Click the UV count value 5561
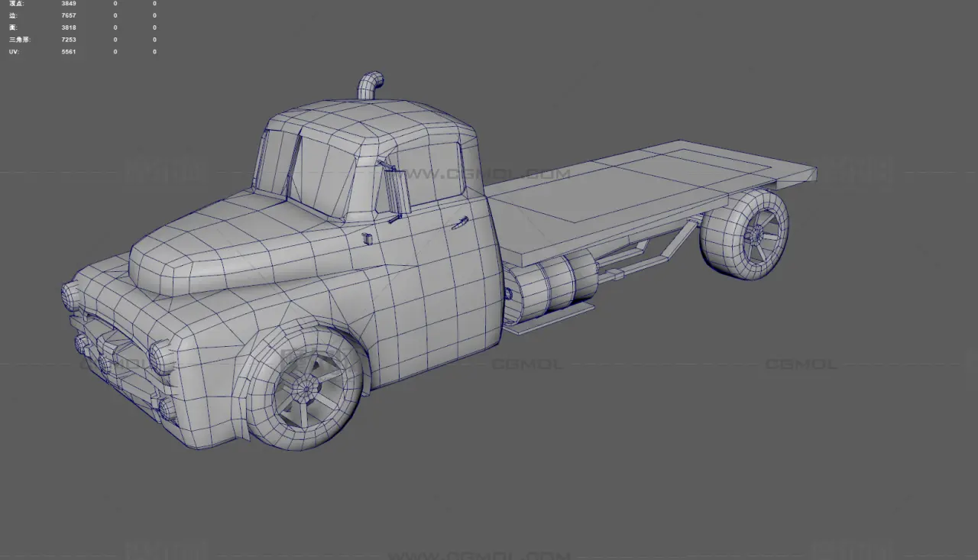The height and width of the screenshot is (560, 978). [69, 52]
